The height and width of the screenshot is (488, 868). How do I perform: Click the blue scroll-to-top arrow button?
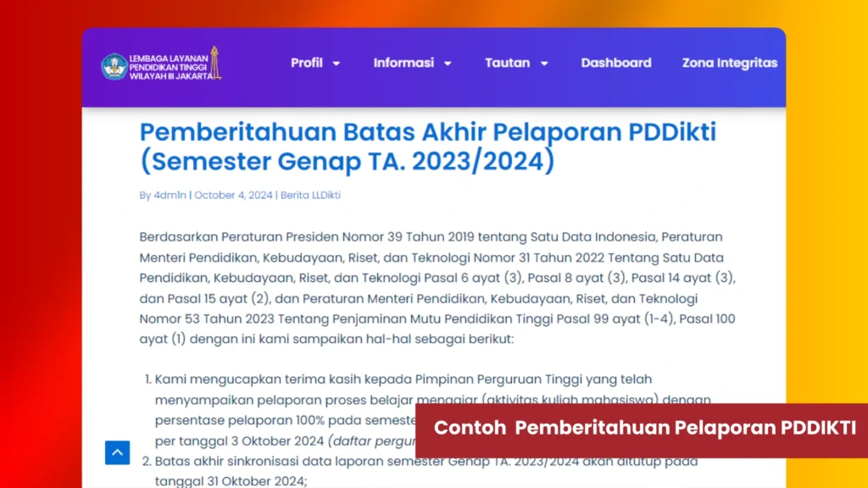[117, 452]
